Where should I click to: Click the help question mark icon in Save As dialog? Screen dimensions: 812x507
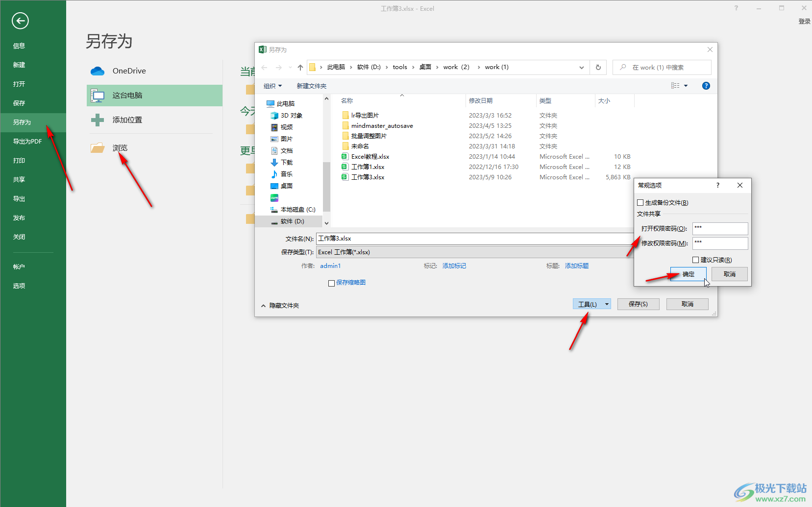click(706, 86)
